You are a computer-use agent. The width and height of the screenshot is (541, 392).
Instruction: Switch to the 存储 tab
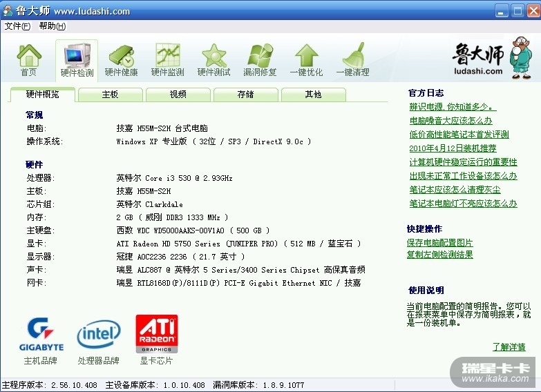(246, 95)
